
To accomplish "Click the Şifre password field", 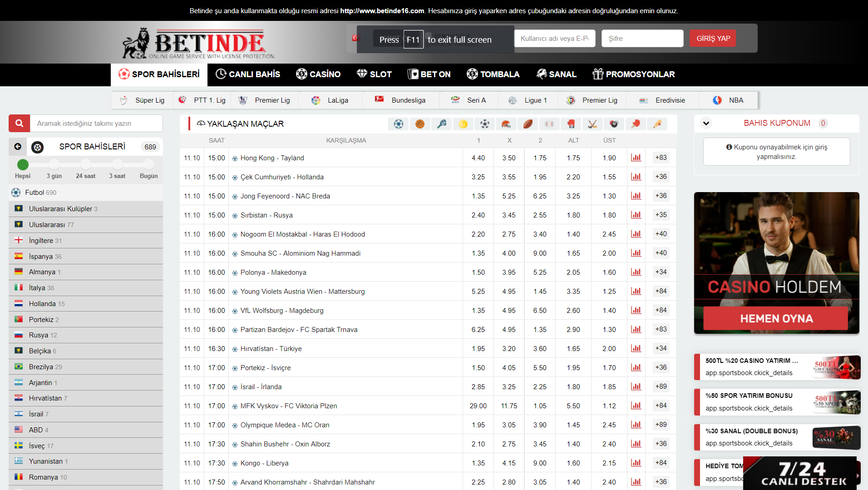I will [x=642, y=39].
